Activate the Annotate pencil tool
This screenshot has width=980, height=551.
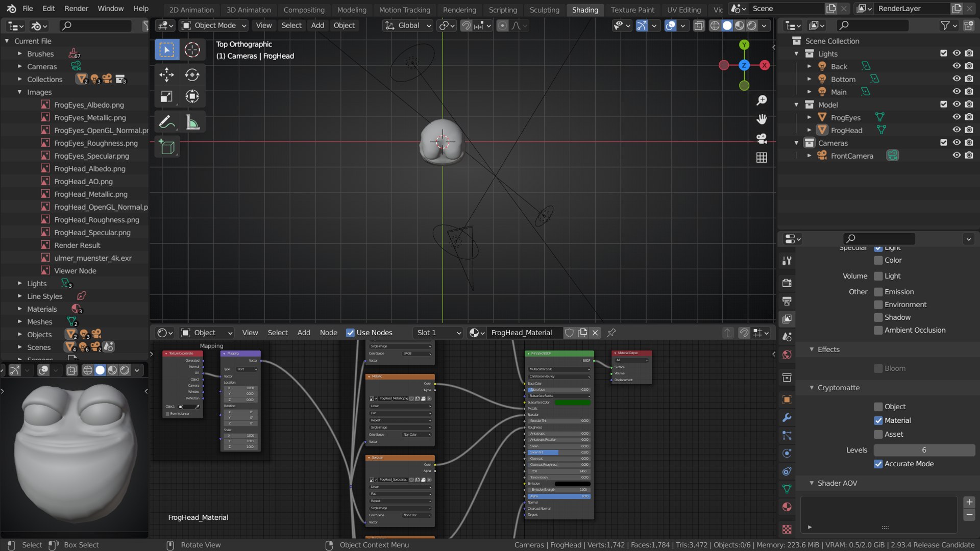(166, 122)
